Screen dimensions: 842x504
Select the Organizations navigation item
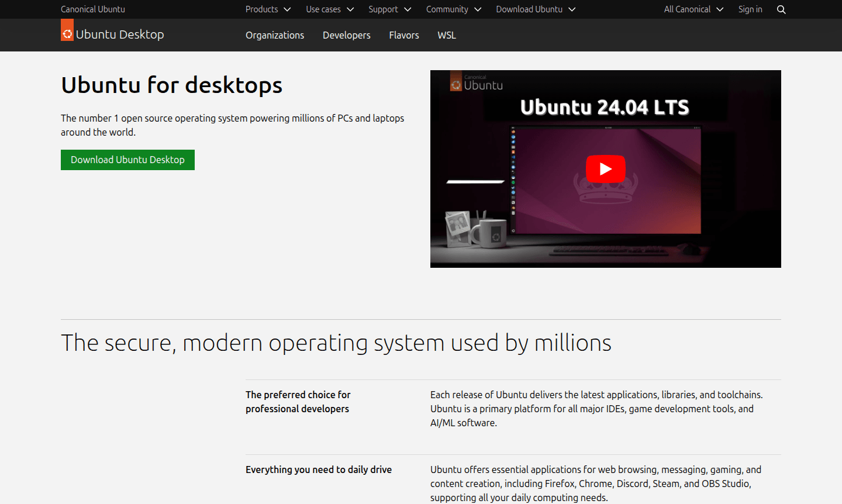[x=275, y=35]
